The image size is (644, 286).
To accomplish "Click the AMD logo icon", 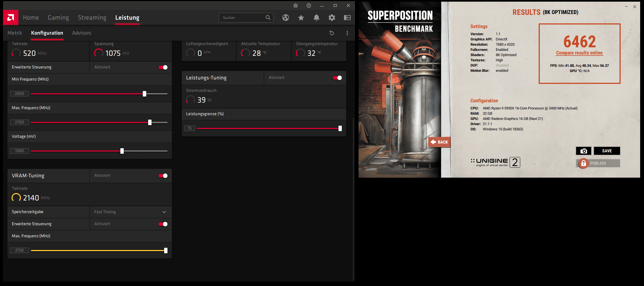I will pos(11,18).
